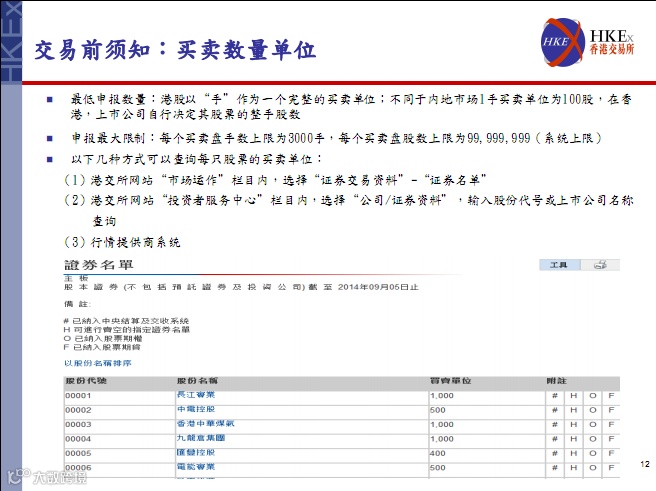Screen dimensions: 656x491
Task: Click the 備註: notes label
Action: click(x=77, y=304)
